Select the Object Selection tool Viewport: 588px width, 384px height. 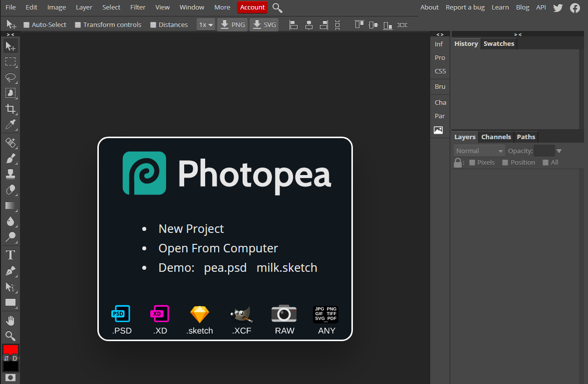[x=10, y=93]
